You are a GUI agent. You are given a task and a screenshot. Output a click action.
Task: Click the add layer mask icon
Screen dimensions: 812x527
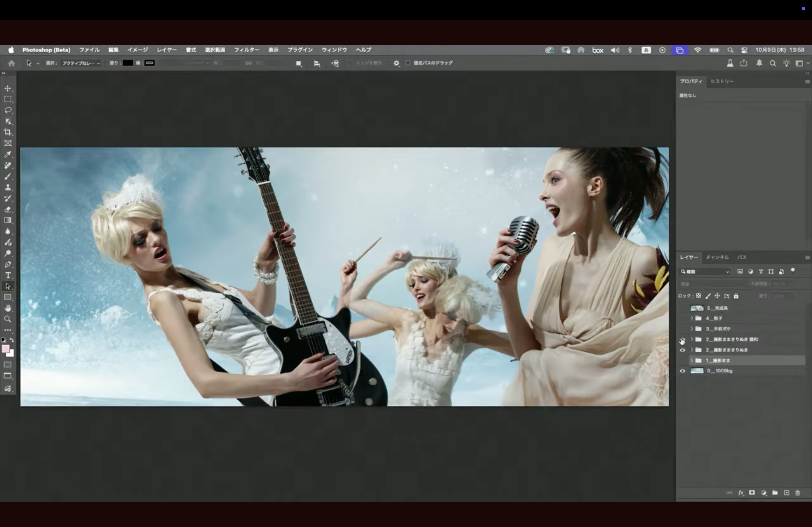click(x=752, y=493)
